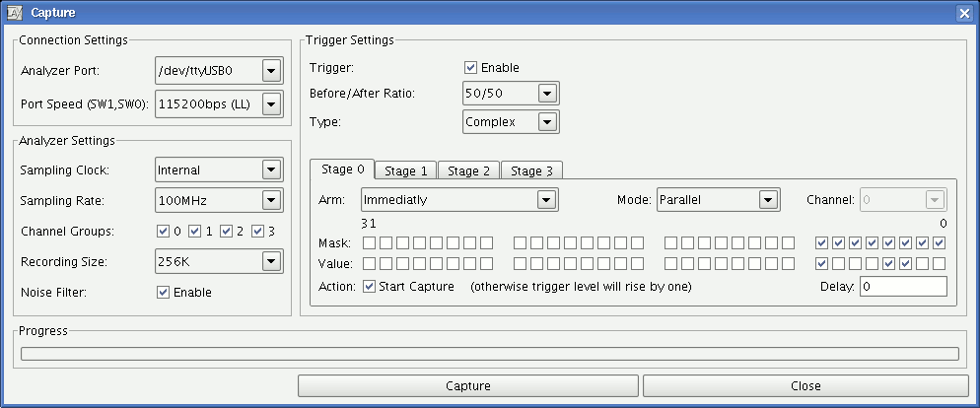Viewport: 980px width, 408px height.
Task: Disable the Noise Filter checkbox
Action: click(x=163, y=292)
